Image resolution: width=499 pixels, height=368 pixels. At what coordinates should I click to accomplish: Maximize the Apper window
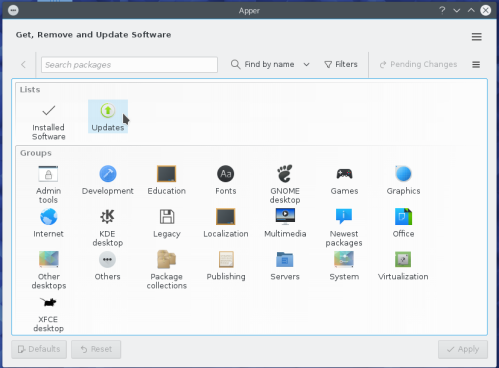tap(471, 10)
